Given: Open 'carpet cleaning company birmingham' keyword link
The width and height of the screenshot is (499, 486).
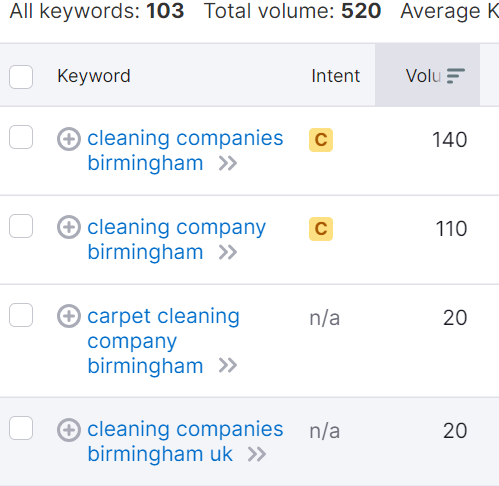Looking at the screenshot, I should [163, 341].
